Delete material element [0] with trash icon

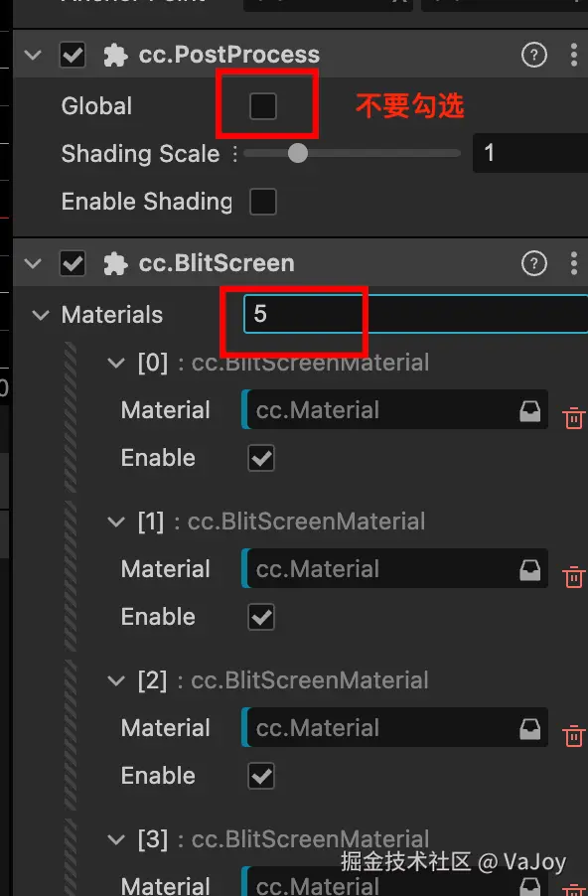tap(573, 418)
